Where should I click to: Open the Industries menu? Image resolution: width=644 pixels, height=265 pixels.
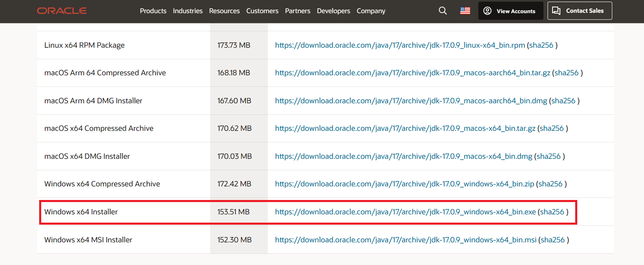click(188, 11)
